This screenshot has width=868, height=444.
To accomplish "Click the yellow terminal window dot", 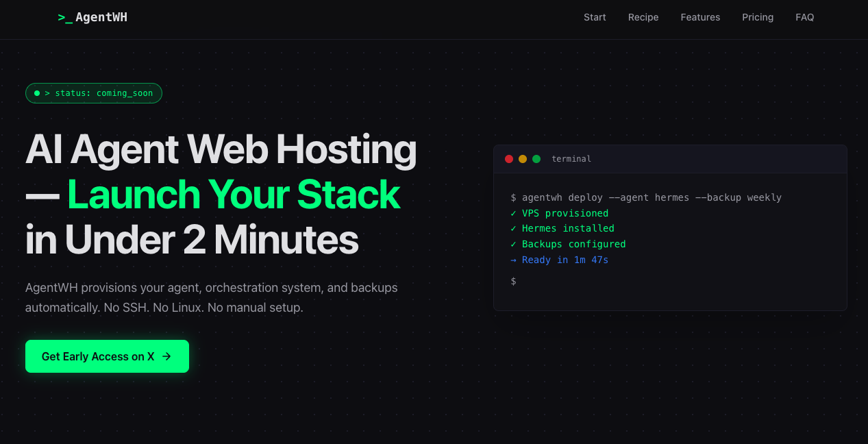I will coord(523,159).
